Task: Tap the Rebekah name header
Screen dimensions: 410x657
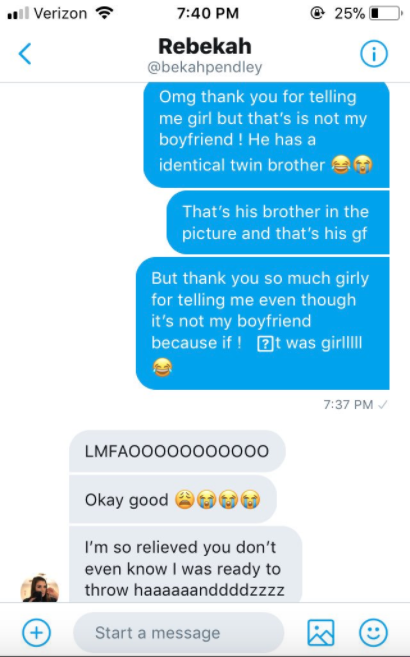Action: tap(205, 46)
